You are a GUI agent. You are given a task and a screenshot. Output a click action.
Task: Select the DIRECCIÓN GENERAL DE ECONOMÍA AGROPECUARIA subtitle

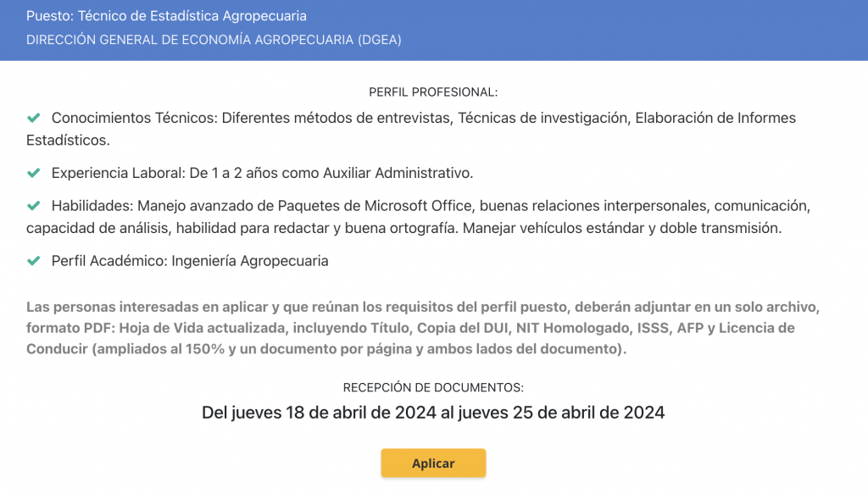[214, 40]
